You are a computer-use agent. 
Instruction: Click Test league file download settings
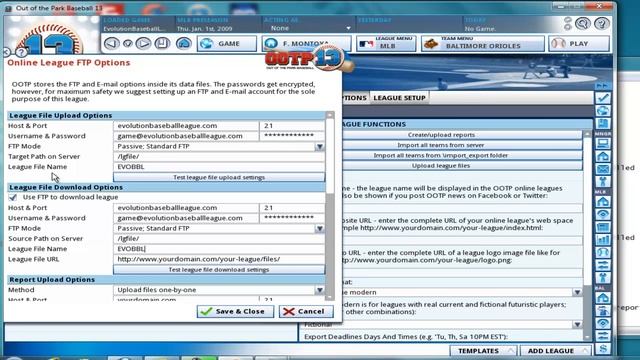tap(219, 269)
